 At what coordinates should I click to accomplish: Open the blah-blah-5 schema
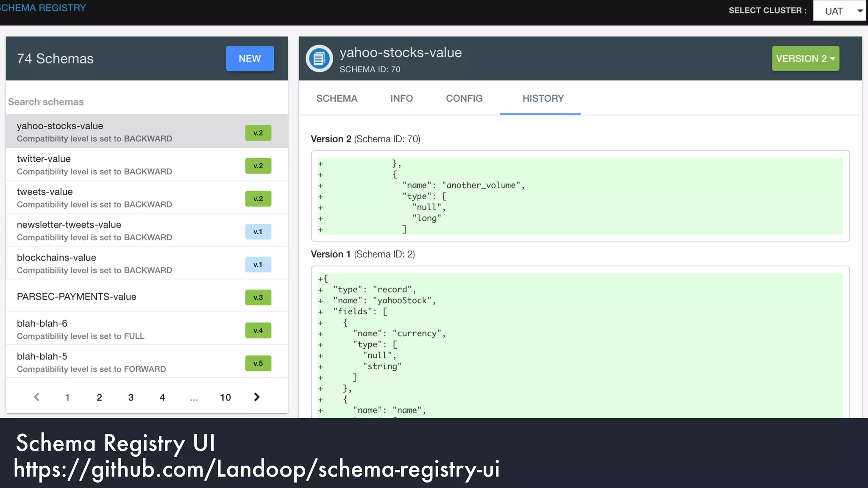(x=147, y=362)
